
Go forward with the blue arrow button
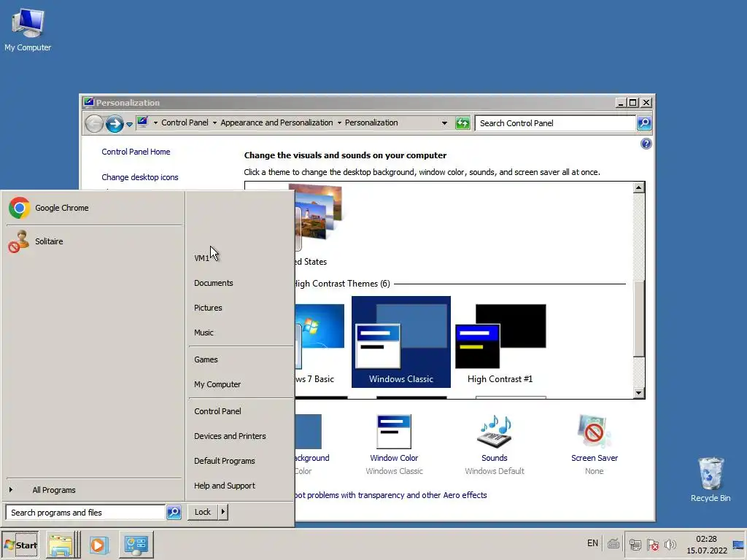[115, 124]
